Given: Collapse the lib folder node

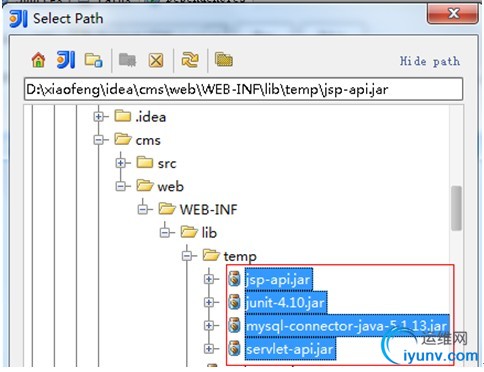Looking at the screenshot, I should tap(165, 232).
